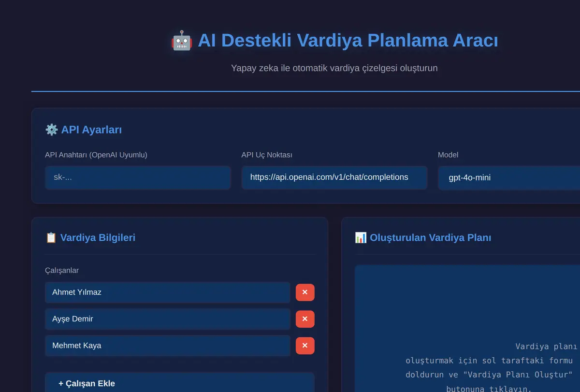
Task: Click the API Anahtarı sk-... input field
Action: tap(138, 177)
